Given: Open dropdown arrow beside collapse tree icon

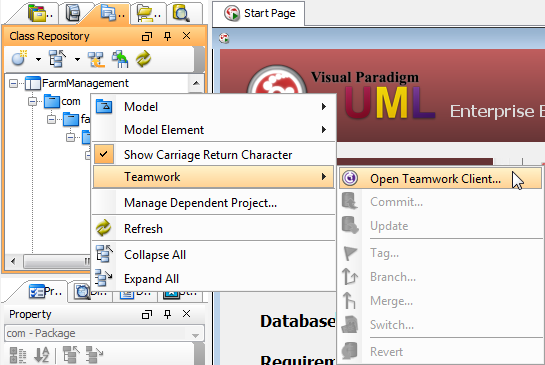Looking at the screenshot, I should coord(77,59).
